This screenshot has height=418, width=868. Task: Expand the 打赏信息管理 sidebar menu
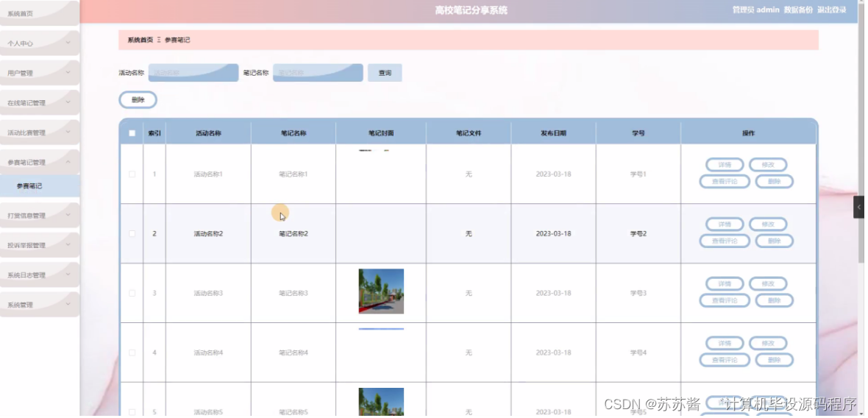click(x=39, y=216)
